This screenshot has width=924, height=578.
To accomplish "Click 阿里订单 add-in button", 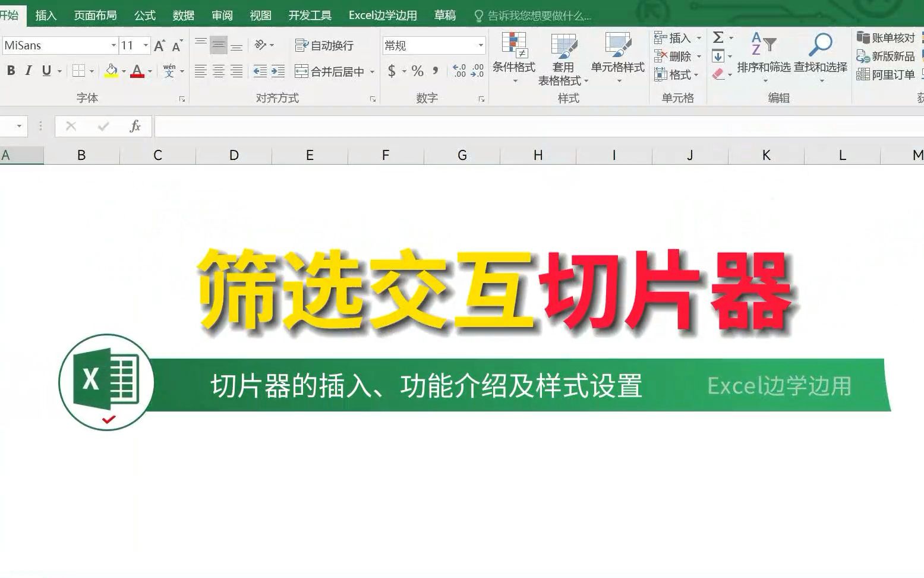I will (886, 75).
